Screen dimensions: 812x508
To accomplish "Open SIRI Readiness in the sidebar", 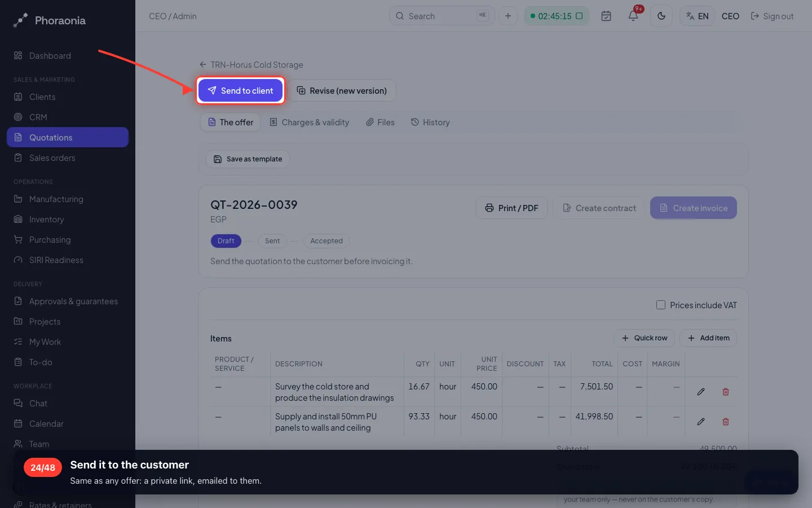I will click(68, 260).
